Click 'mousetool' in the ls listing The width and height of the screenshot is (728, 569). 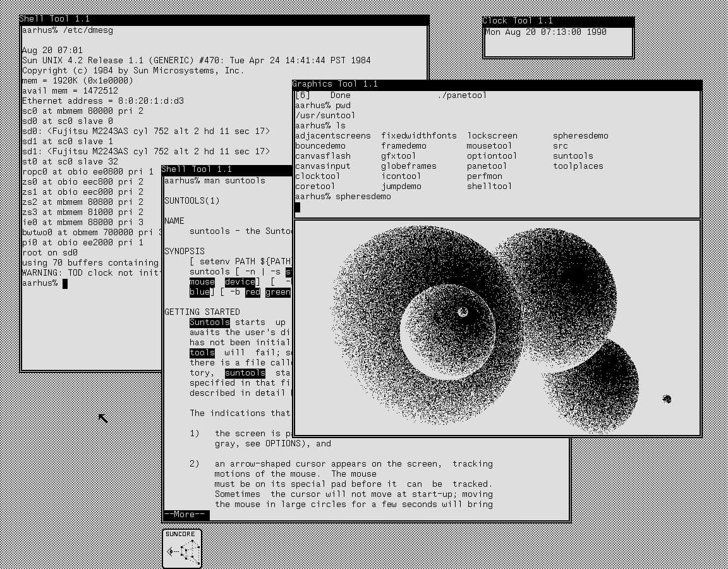point(489,146)
